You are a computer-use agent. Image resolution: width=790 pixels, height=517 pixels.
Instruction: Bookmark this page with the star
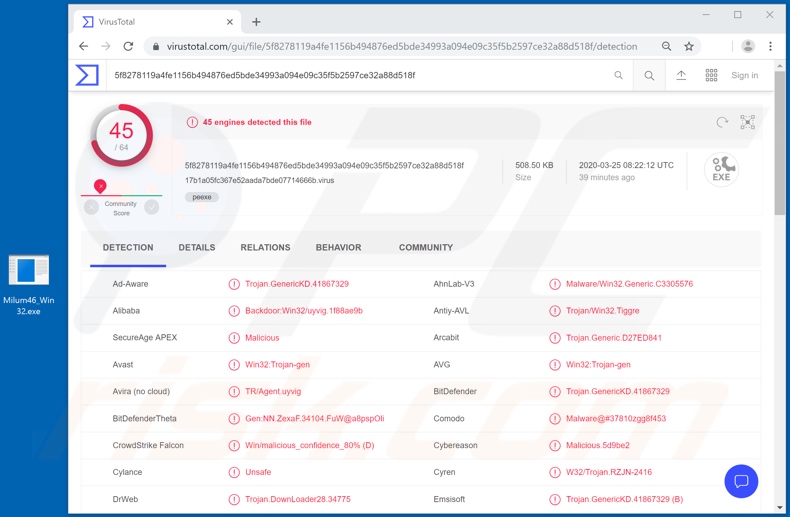689,46
